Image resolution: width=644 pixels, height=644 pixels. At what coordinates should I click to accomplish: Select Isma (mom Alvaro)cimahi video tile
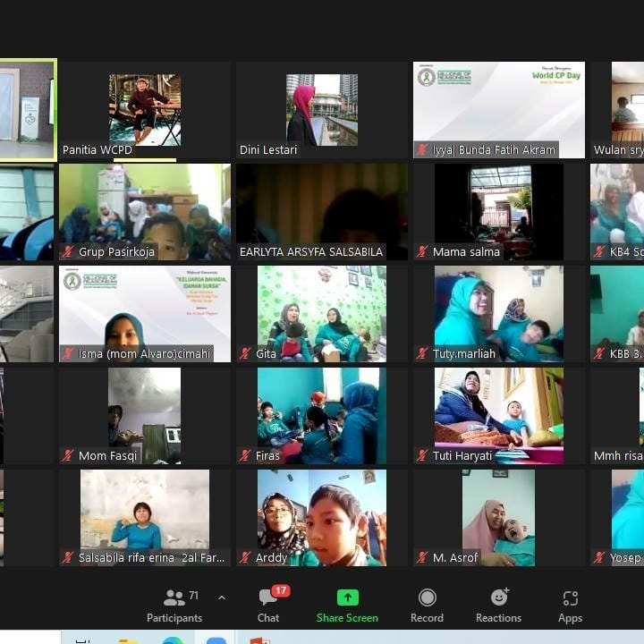tap(145, 314)
